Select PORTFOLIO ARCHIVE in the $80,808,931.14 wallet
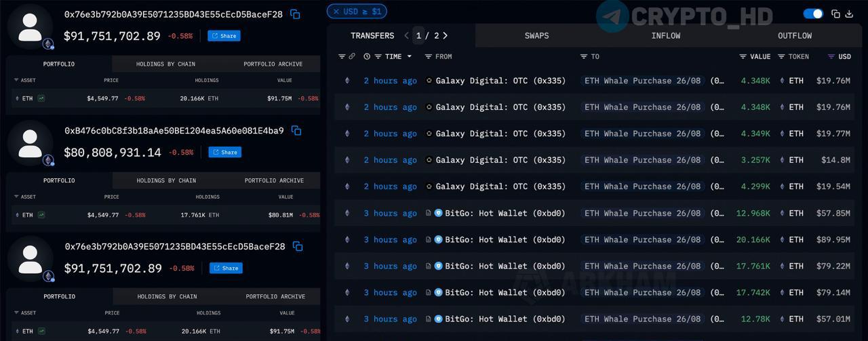Image resolution: width=868 pixels, height=341 pixels. pyautogui.click(x=274, y=180)
